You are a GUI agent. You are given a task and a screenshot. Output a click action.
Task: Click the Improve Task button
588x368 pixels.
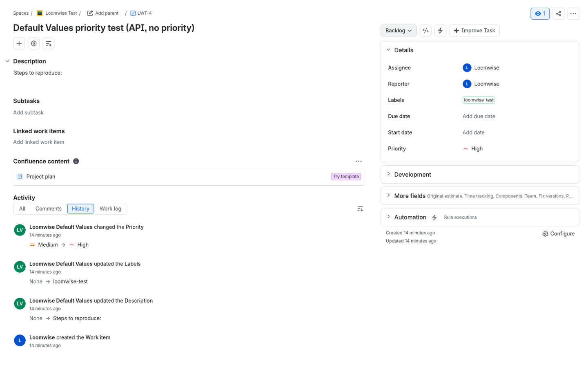[474, 31]
